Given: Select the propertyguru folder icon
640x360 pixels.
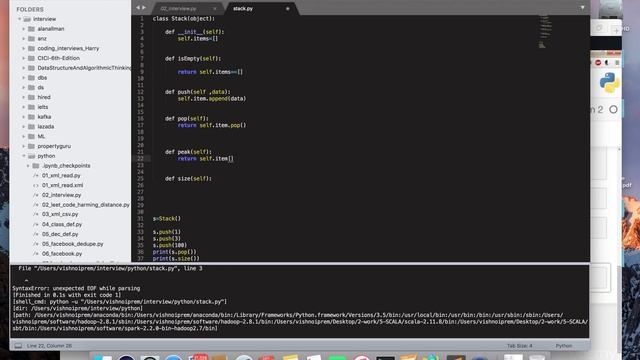Looking at the screenshot, I should [31, 146].
